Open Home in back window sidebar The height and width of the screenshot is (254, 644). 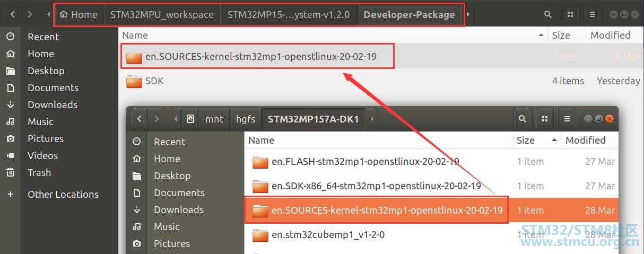[x=58, y=54]
